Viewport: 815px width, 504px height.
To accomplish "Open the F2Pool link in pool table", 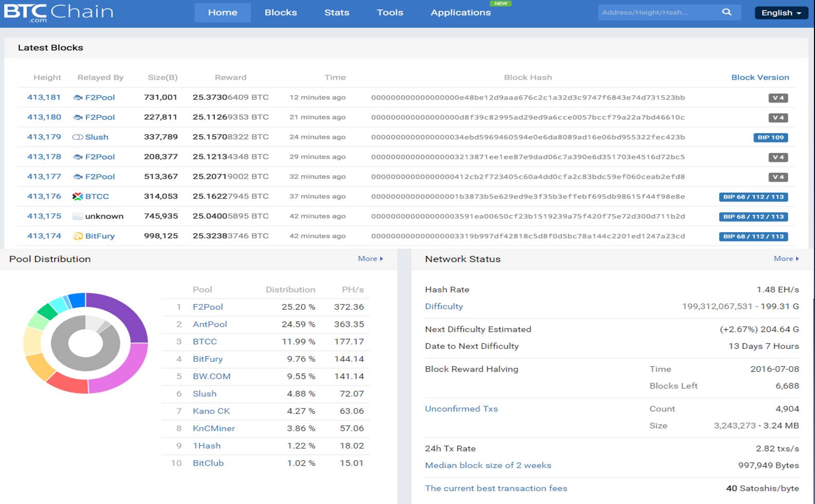I will [x=208, y=307].
